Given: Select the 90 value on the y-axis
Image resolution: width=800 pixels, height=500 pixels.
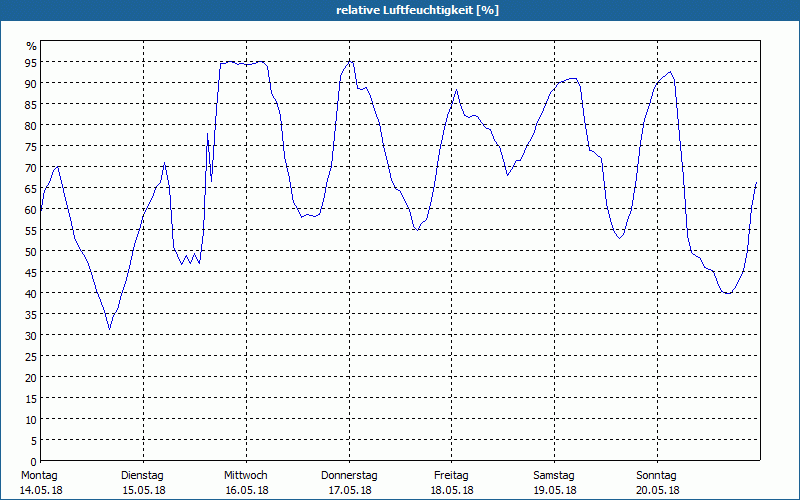Looking at the screenshot, I should point(31,84).
